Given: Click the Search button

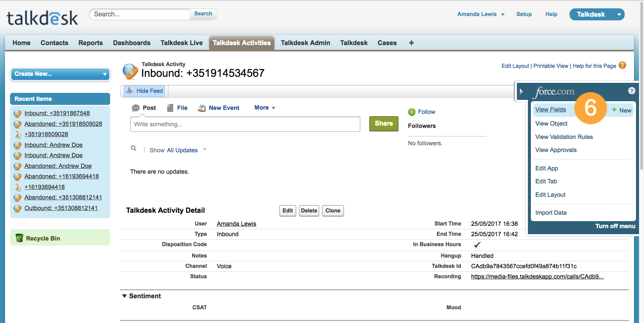Looking at the screenshot, I should [x=203, y=14].
